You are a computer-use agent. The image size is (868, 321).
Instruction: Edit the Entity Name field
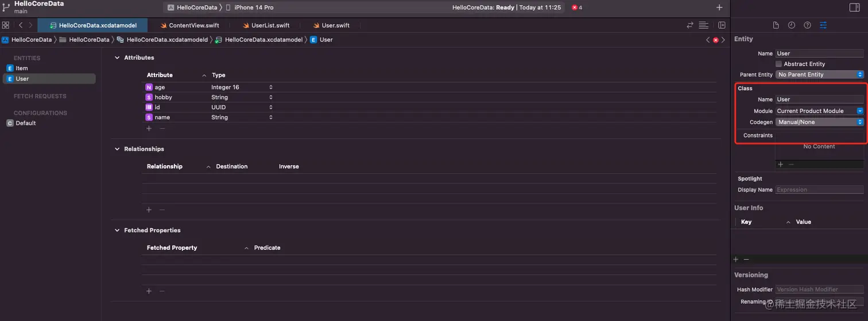pos(819,53)
